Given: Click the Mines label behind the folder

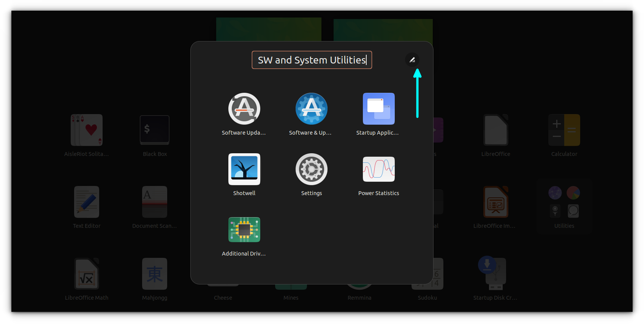Looking at the screenshot, I should [x=291, y=298].
